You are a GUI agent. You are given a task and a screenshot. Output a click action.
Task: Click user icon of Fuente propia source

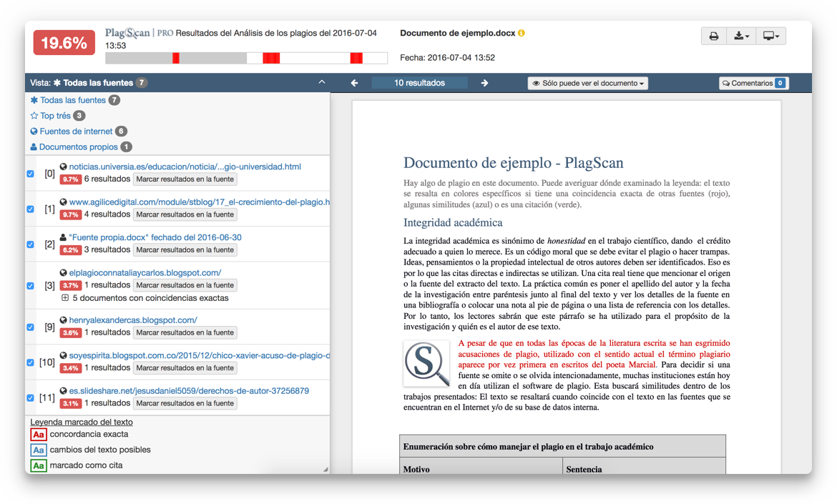click(63, 237)
